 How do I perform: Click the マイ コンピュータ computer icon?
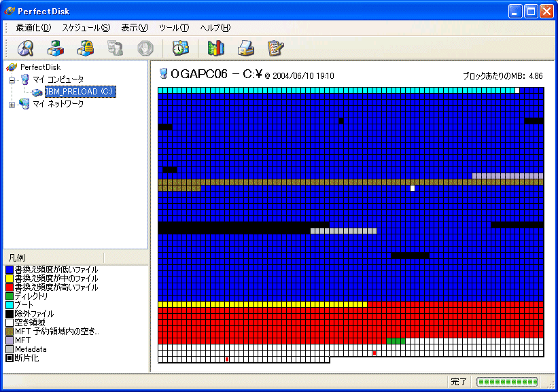24,79
